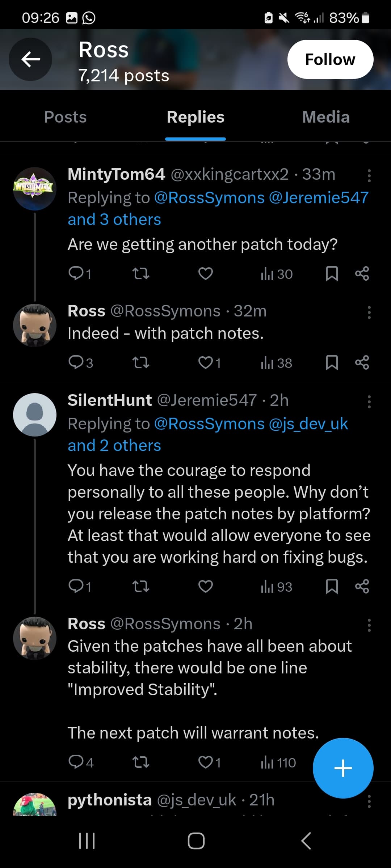Repost Ross's "Indeed - with patch notes" reply
The image size is (391, 868).
(x=141, y=362)
